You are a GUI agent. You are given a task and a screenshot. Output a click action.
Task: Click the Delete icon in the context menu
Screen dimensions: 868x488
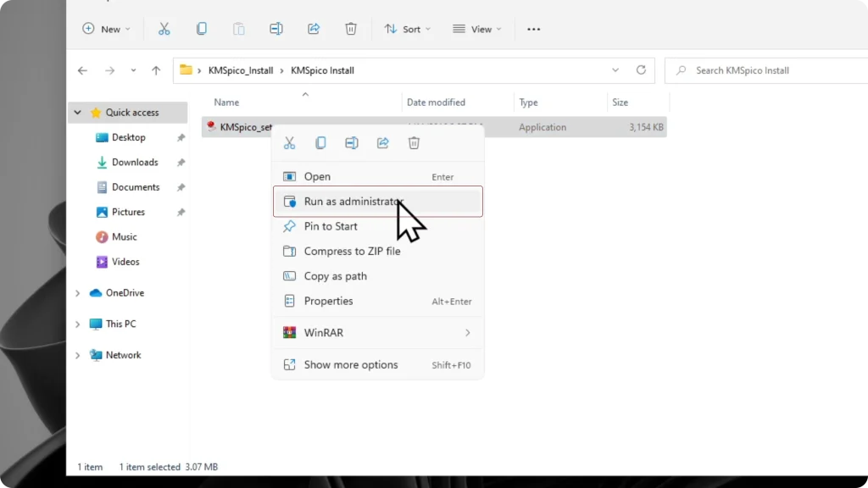pos(414,143)
